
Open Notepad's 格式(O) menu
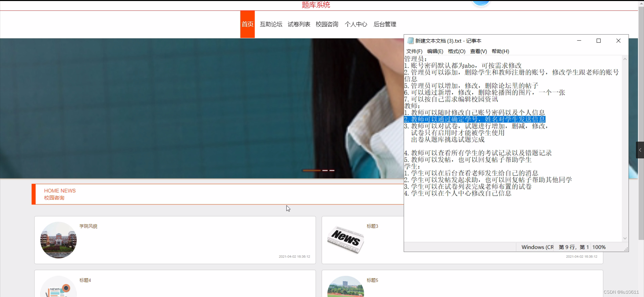(x=457, y=51)
